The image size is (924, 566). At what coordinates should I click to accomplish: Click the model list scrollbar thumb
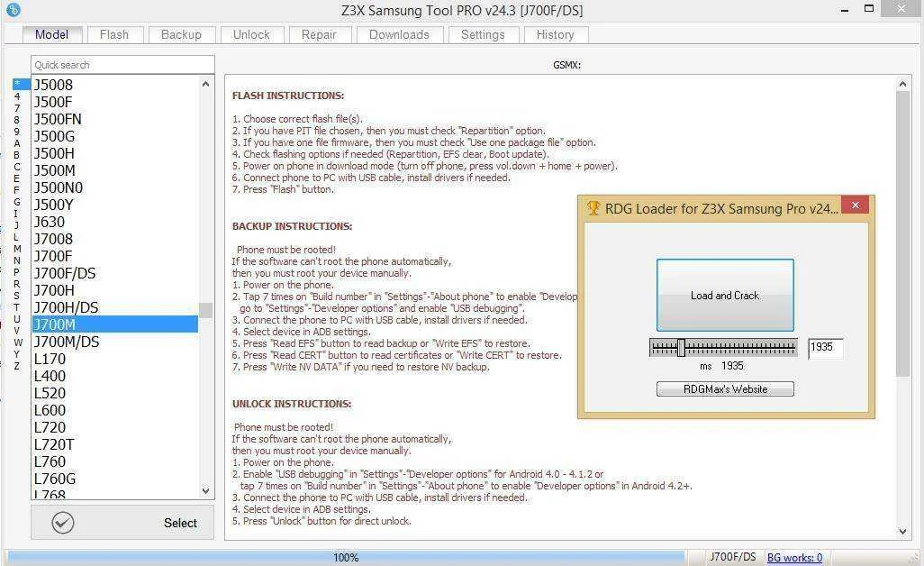pyautogui.click(x=205, y=310)
